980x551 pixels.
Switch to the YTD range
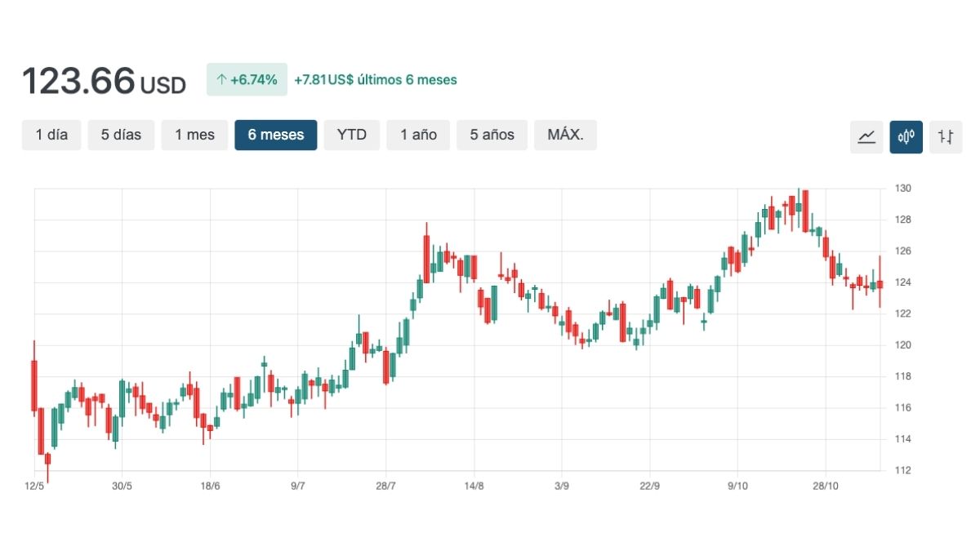[x=352, y=135]
